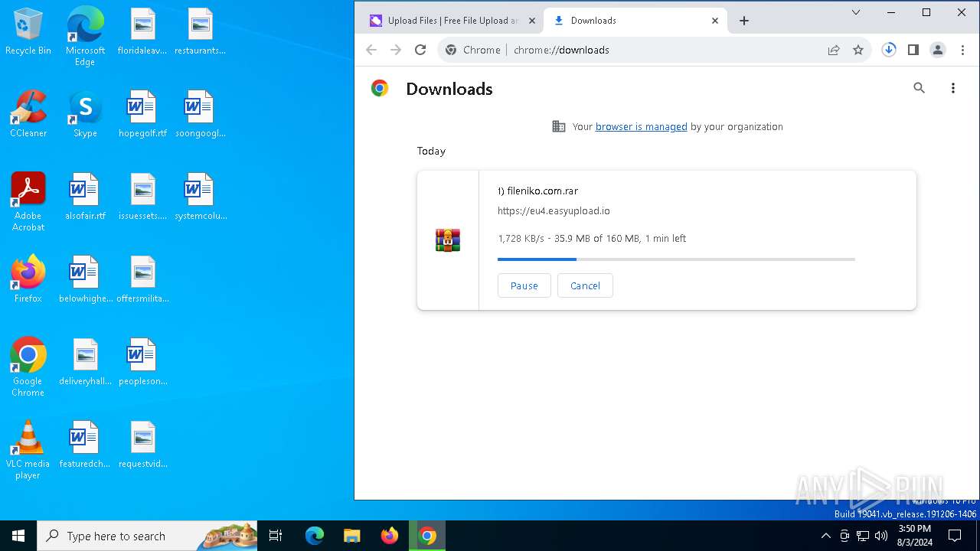This screenshot has height=551, width=980.
Task: Open network status tray icon
Action: click(863, 536)
